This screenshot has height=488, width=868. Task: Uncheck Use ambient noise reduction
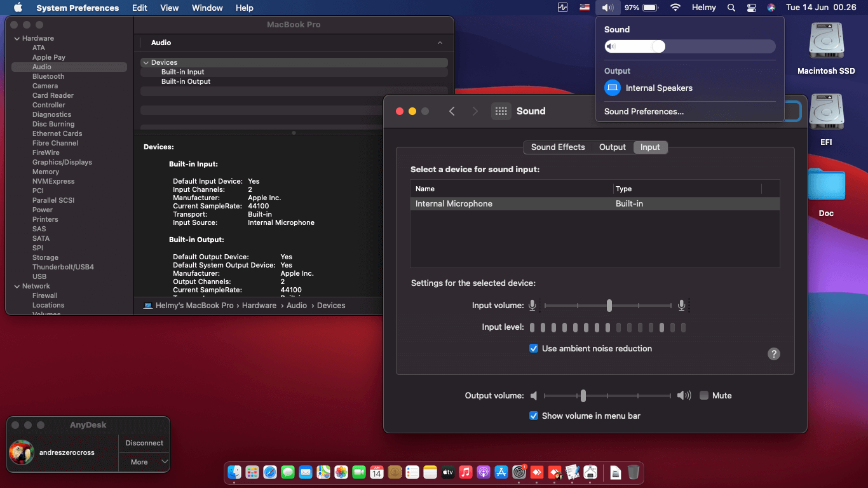534,348
